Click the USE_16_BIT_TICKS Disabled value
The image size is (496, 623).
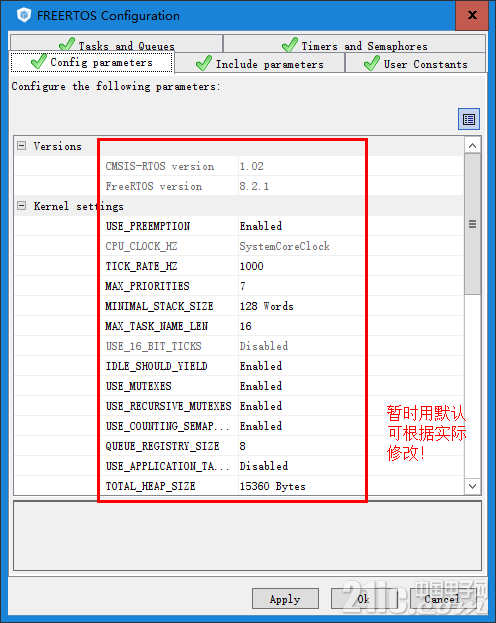point(264,346)
